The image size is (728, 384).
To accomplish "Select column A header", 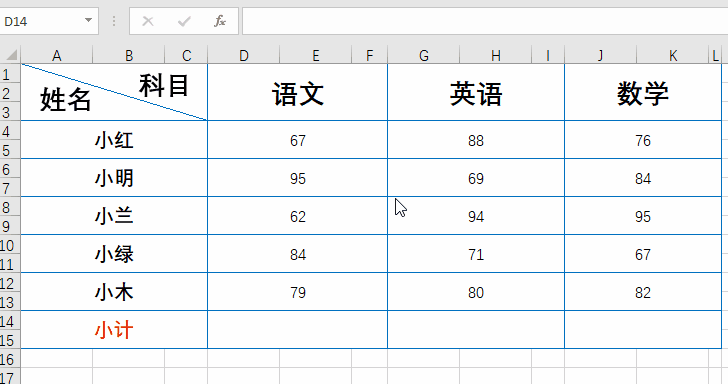I will pyautogui.click(x=57, y=56).
